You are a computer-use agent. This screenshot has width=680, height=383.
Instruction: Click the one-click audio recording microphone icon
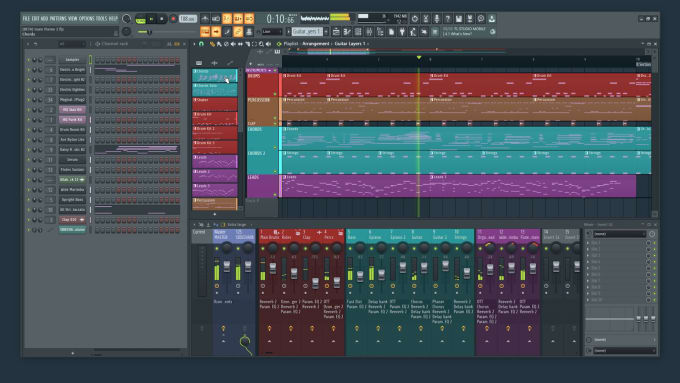(x=437, y=19)
